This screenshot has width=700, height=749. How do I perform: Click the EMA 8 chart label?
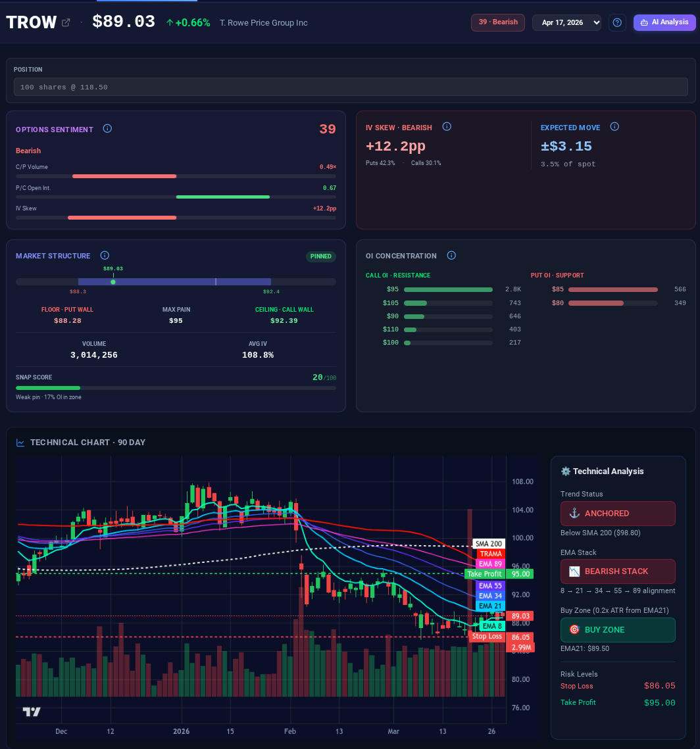(492, 626)
